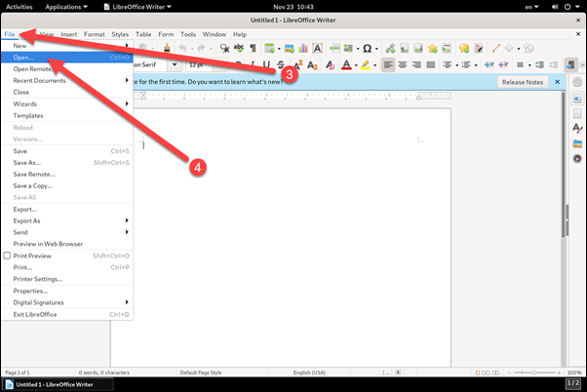This screenshot has width=587, height=392.
Task: Toggle Justified paragraph alignment
Action: 431,64
